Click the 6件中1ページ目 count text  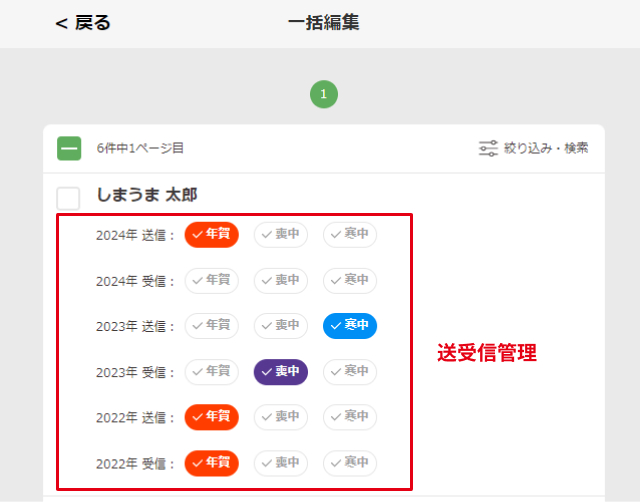click(140, 148)
